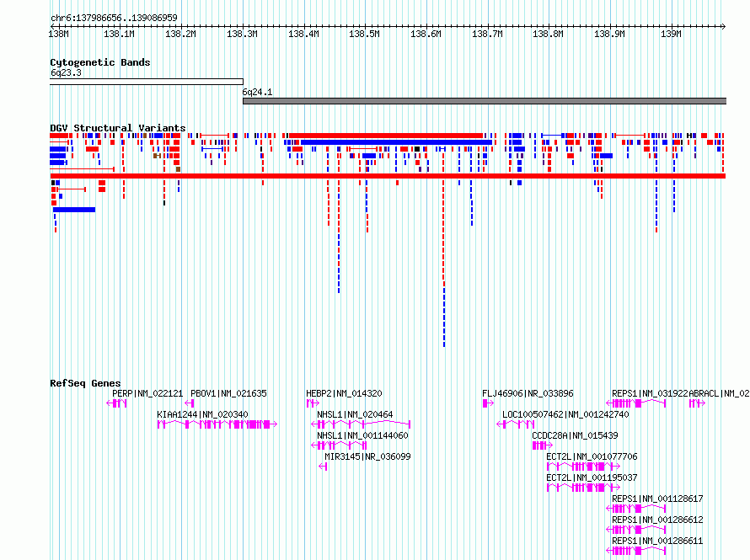Click the 6q23.3 band label
The width and height of the screenshot is (750, 560).
point(66,72)
